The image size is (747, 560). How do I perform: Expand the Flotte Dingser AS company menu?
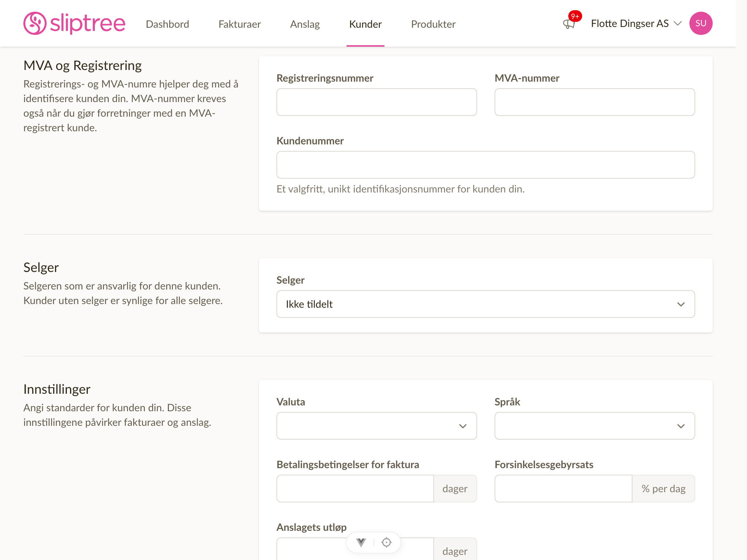point(636,23)
